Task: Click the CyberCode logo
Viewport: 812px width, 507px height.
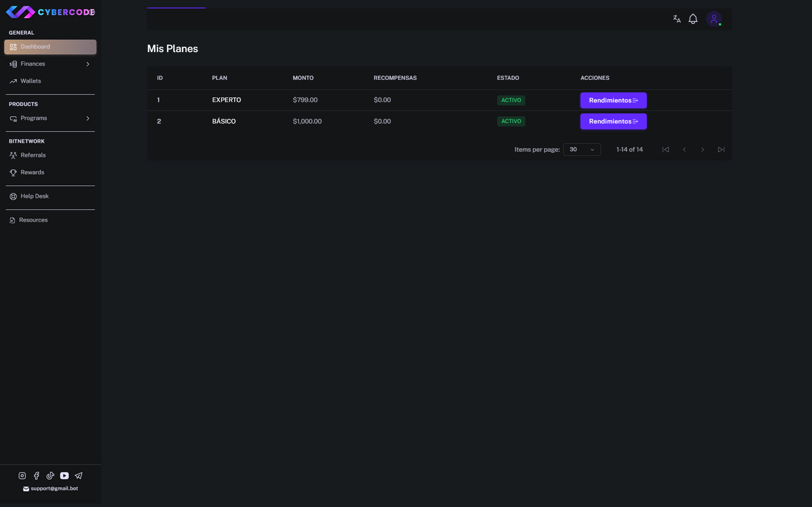Action: tap(50, 12)
